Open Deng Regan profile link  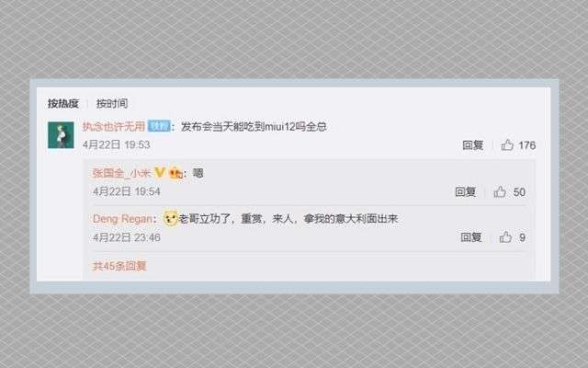pos(122,219)
